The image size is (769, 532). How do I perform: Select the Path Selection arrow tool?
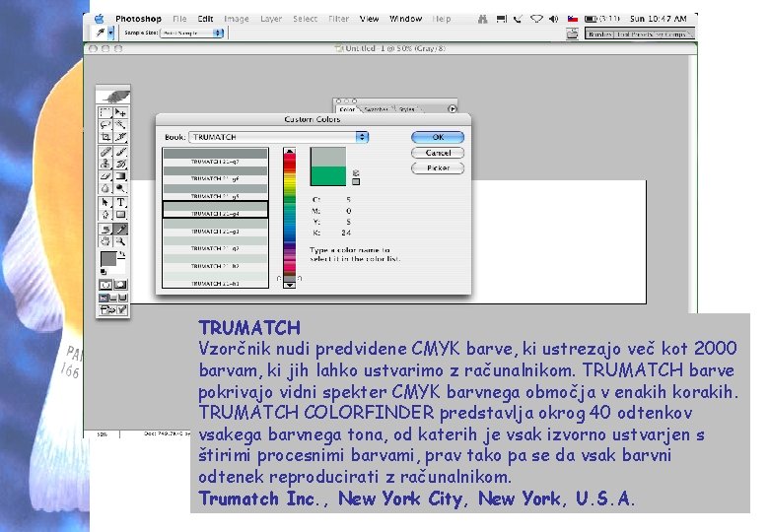coord(105,202)
